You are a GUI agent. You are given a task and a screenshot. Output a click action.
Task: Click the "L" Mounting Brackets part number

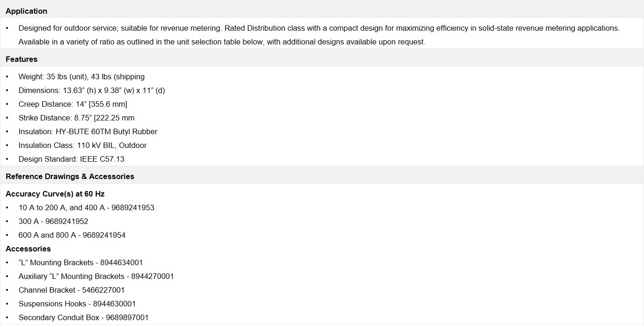click(x=122, y=262)
